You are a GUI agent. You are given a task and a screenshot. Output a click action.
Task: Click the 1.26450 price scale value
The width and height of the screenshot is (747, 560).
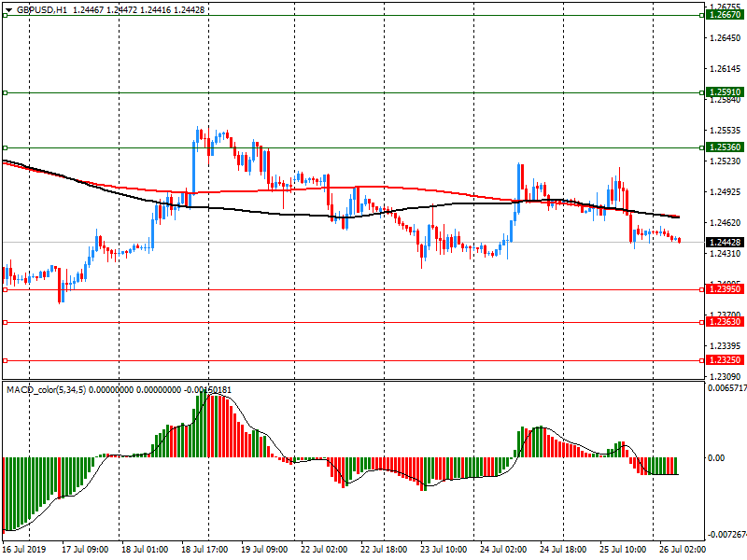tap(726, 37)
